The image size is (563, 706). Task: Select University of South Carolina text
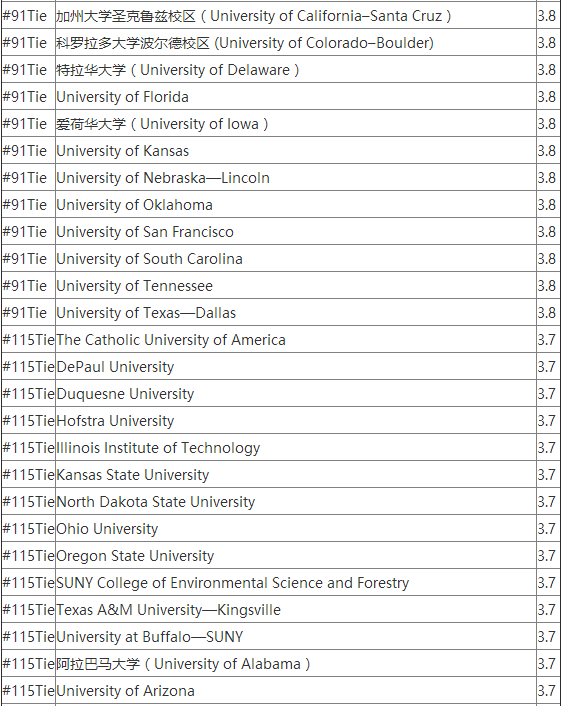coord(150,259)
